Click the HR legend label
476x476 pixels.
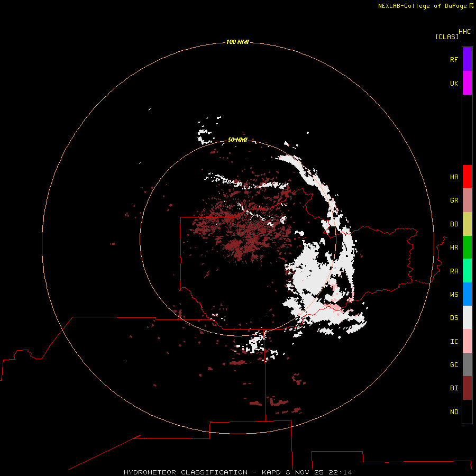pos(454,248)
